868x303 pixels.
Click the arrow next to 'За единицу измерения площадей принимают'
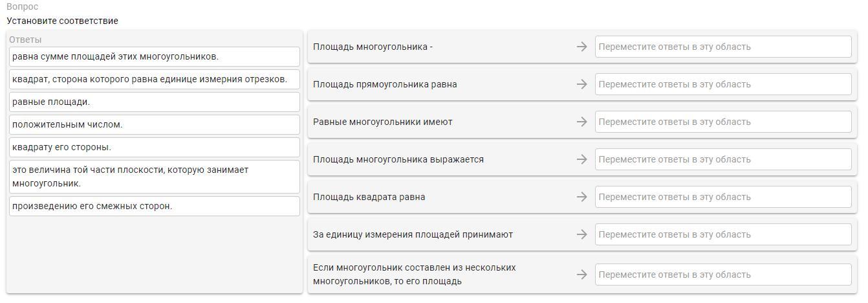(x=581, y=234)
